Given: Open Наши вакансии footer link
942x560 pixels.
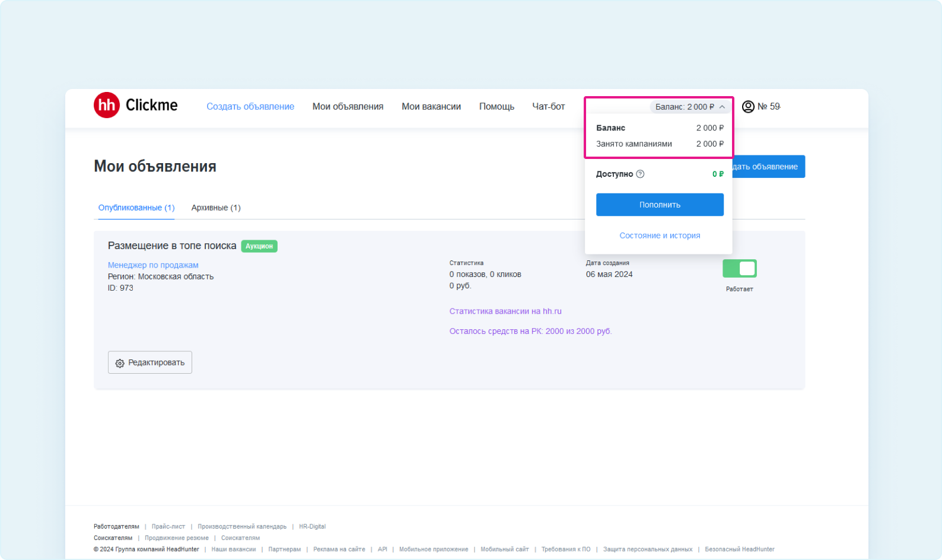Looking at the screenshot, I should [234, 549].
